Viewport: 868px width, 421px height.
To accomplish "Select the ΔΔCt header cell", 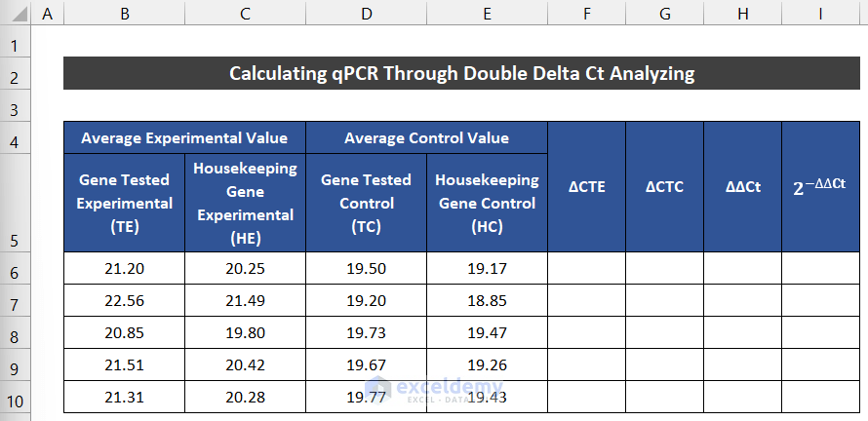I will (742, 186).
